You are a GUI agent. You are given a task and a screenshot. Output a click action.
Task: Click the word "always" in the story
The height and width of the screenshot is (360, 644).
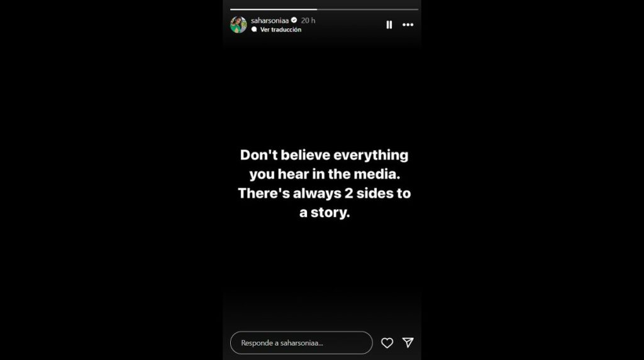tap(317, 194)
